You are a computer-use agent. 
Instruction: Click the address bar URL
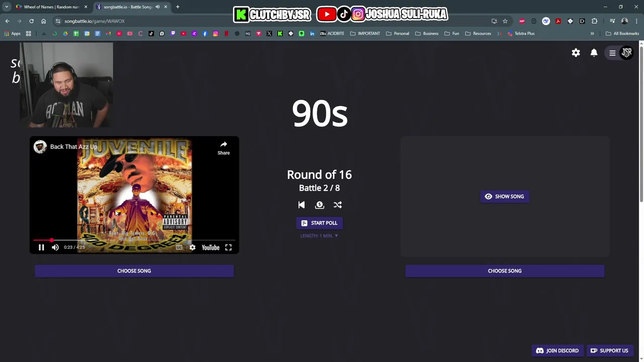point(94,21)
